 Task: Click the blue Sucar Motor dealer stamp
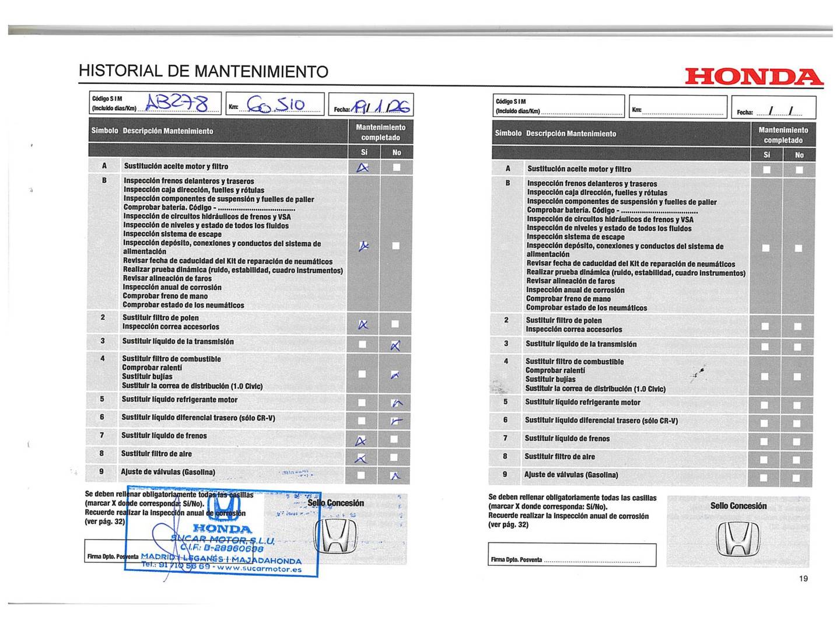tap(222, 531)
